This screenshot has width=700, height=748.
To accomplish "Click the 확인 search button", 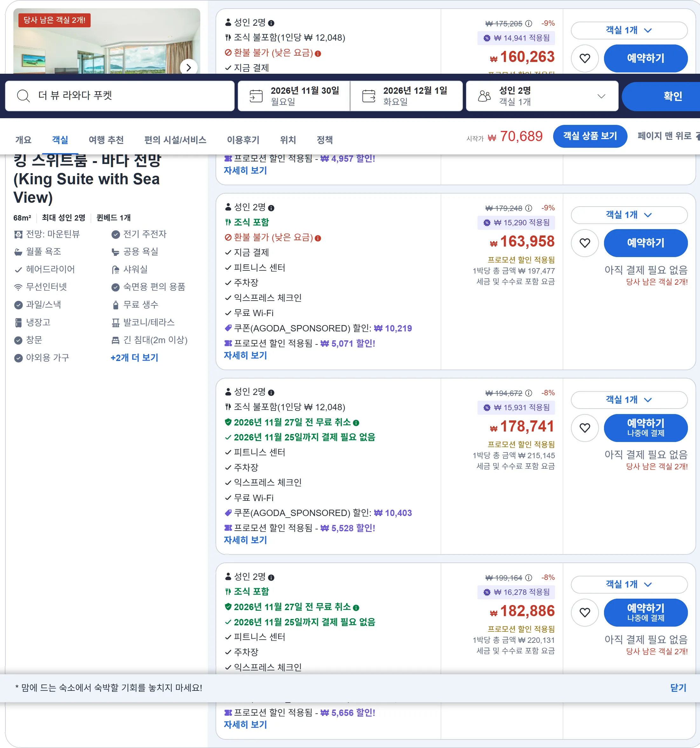I will tap(661, 96).
